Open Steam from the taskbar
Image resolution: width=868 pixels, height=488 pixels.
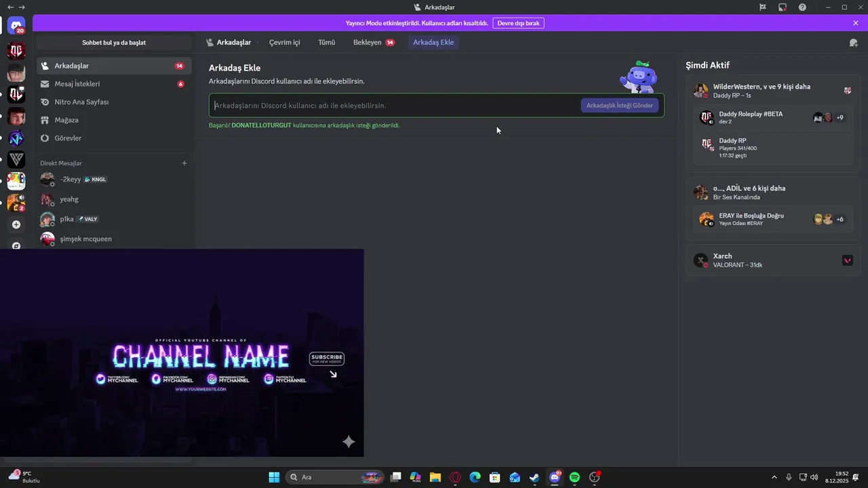535,477
